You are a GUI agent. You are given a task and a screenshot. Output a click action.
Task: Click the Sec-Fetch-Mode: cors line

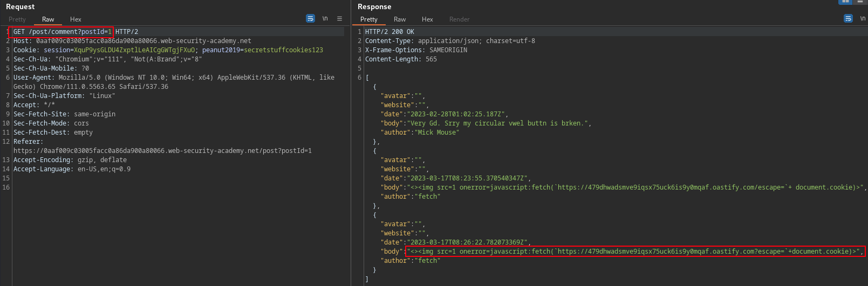click(51, 123)
